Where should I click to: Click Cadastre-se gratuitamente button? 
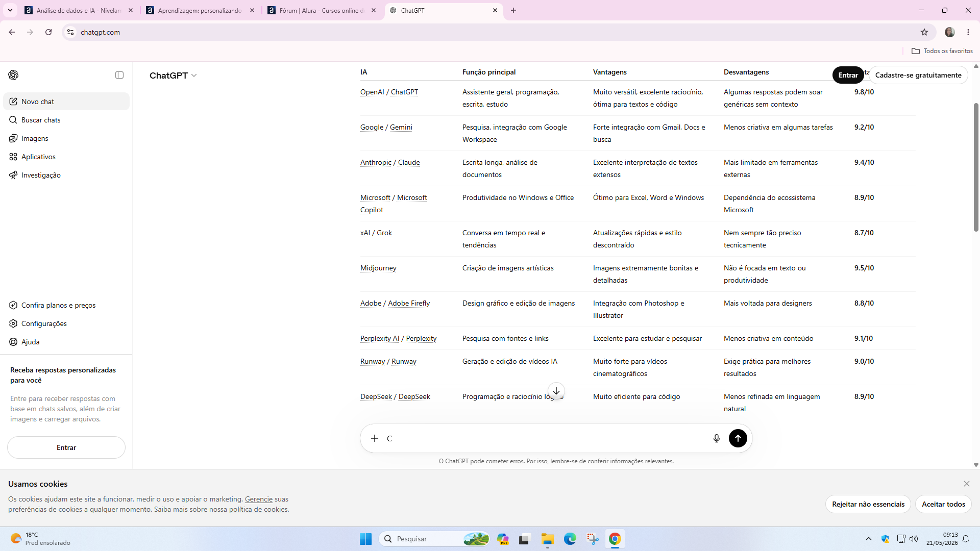pos(918,75)
